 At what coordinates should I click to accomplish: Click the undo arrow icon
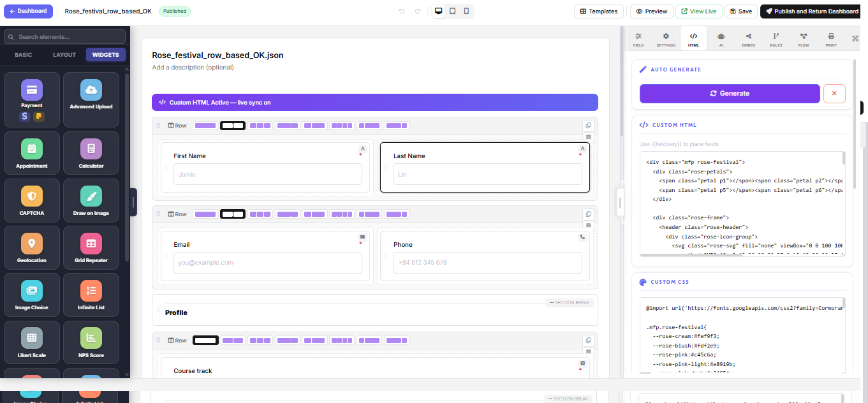point(402,11)
